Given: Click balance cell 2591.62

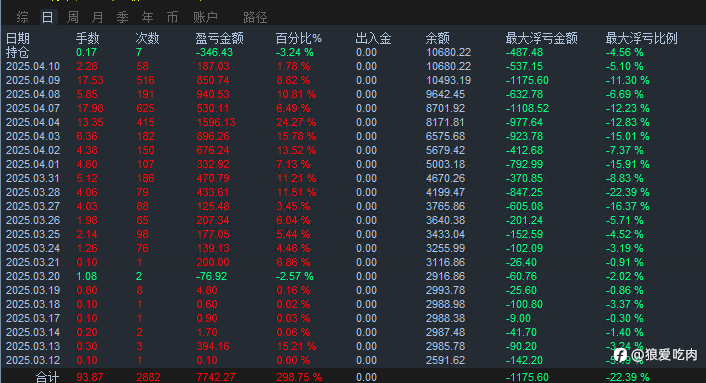Looking at the screenshot, I should point(445,360).
